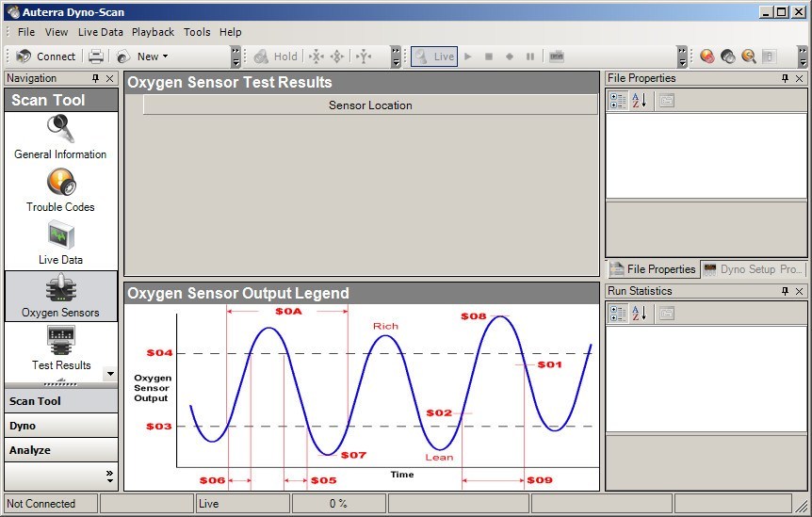Screen dimensions: 812x517
Task: Close the File Properties panel
Action: 800,78
